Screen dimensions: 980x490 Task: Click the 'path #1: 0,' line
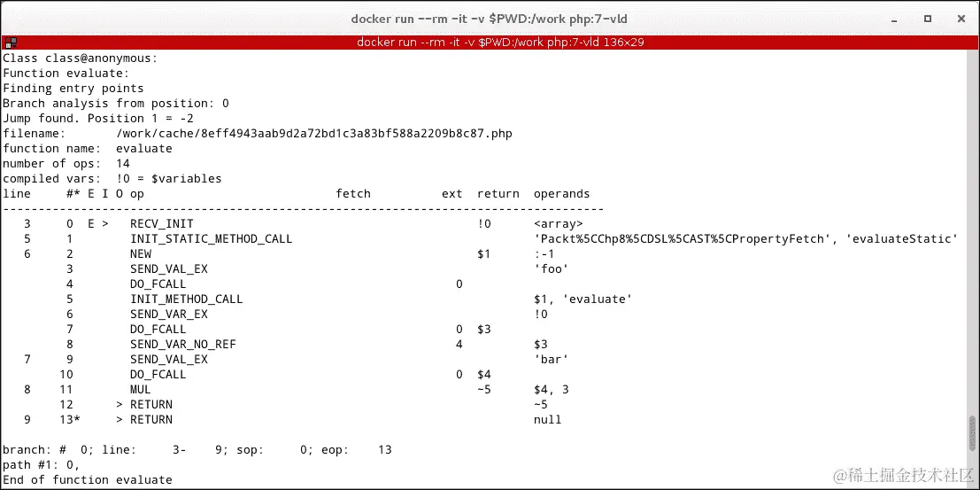(42, 463)
